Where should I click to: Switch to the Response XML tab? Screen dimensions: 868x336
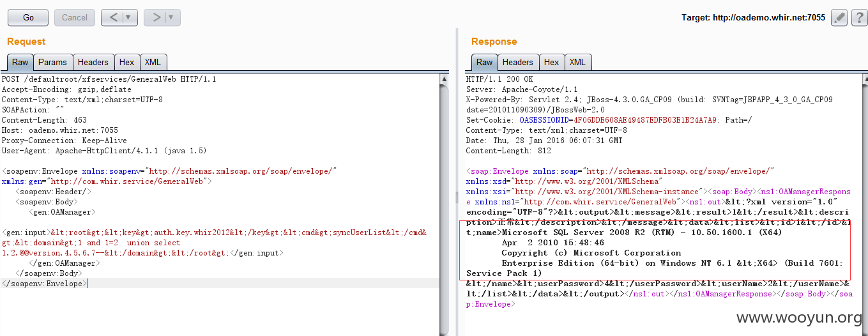tap(577, 62)
